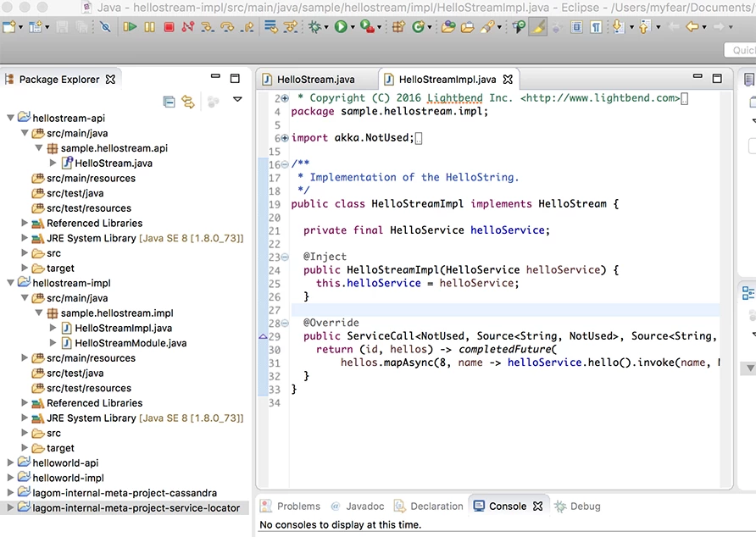Toggle Link with Editor in Package Explorer

188,102
